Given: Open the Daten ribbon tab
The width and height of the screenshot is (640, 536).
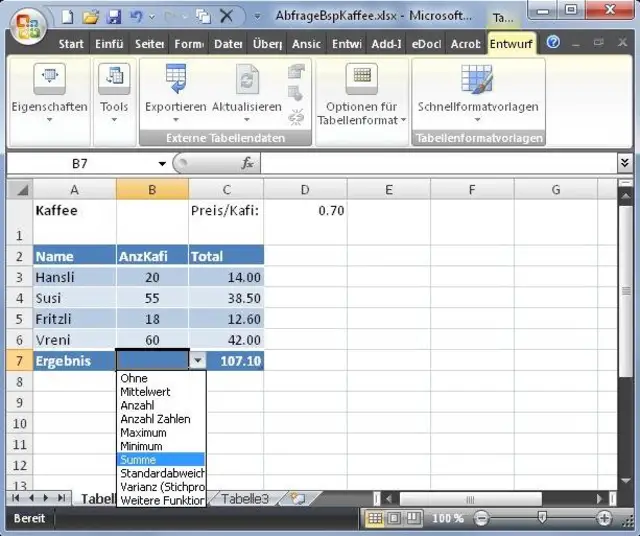Looking at the screenshot, I should 228,44.
